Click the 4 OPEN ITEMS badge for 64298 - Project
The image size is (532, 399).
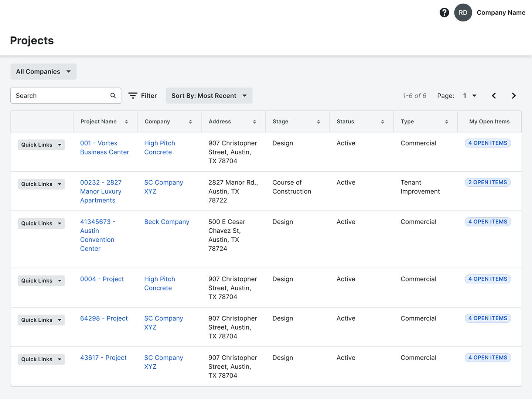click(x=487, y=318)
